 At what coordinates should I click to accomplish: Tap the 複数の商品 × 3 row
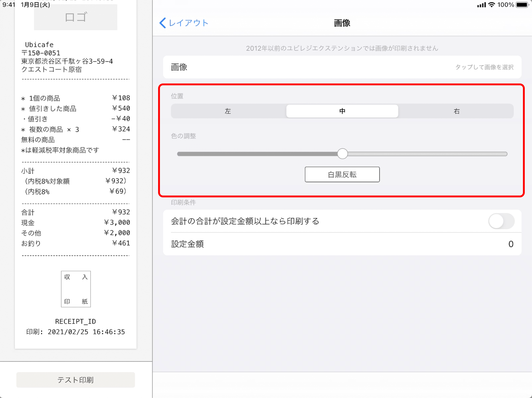point(76,129)
